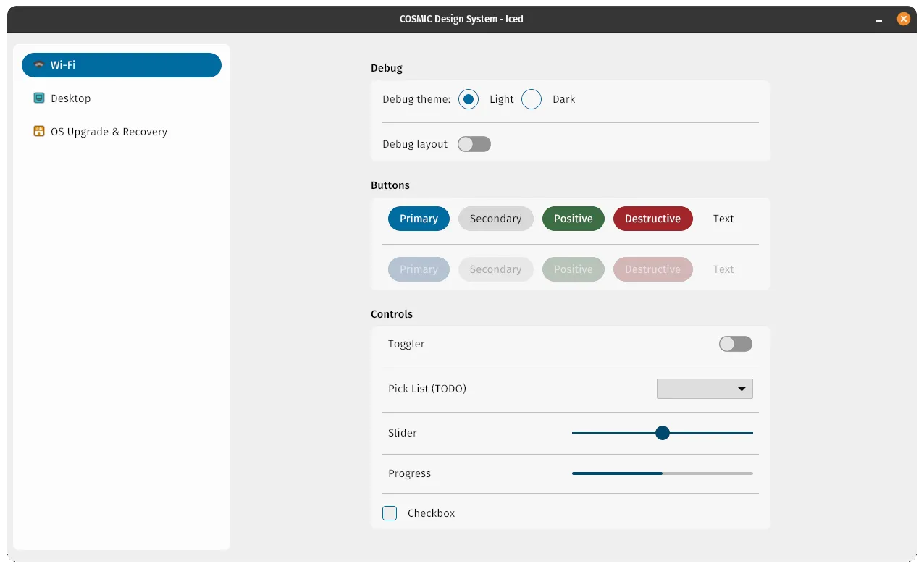This screenshot has height=569, width=924.
Task: Tick the Checkbox control
Action: (390, 513)
